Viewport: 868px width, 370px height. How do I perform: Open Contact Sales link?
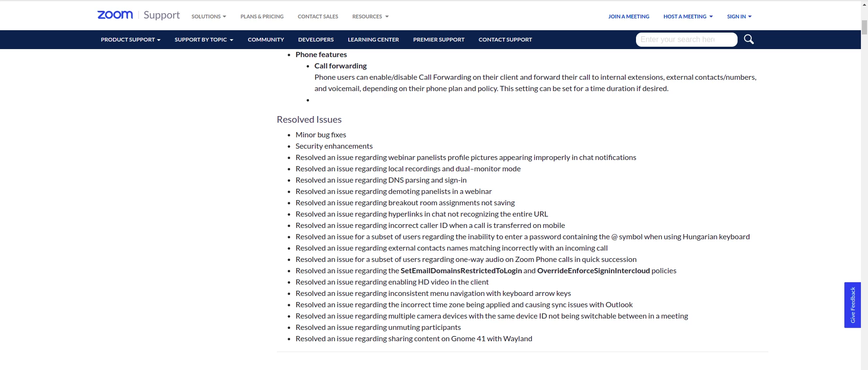point(318,17)
